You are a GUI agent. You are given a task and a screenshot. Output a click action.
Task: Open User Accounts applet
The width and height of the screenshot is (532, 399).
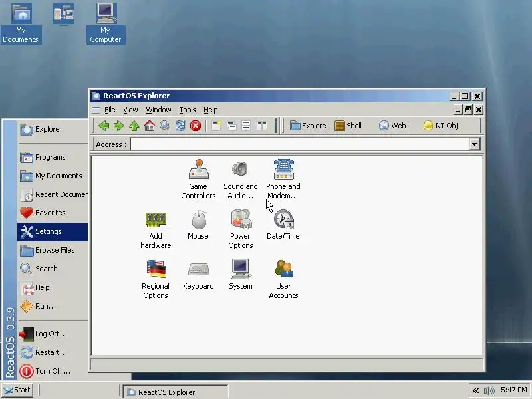(x=283, y=279)
